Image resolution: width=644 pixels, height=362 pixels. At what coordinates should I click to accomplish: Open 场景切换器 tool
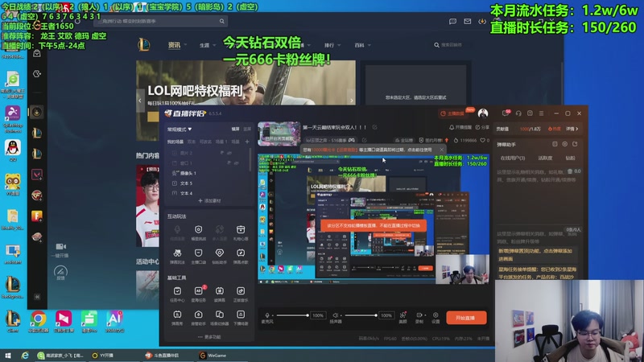click(219, 317)
